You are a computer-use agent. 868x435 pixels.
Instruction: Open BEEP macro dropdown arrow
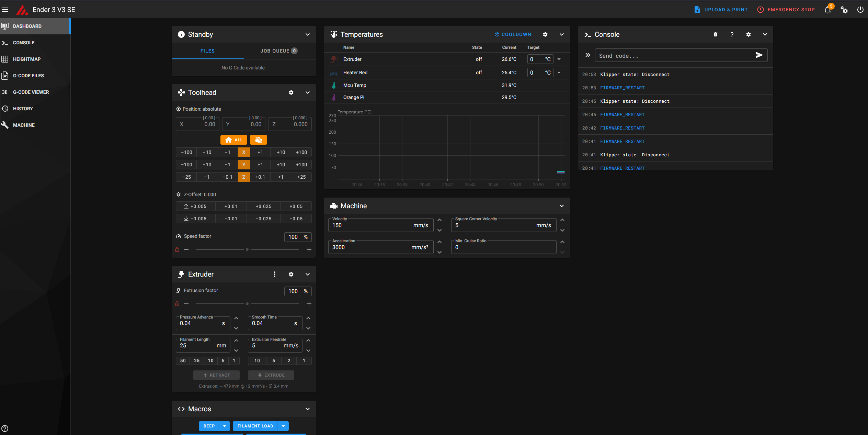225,426
